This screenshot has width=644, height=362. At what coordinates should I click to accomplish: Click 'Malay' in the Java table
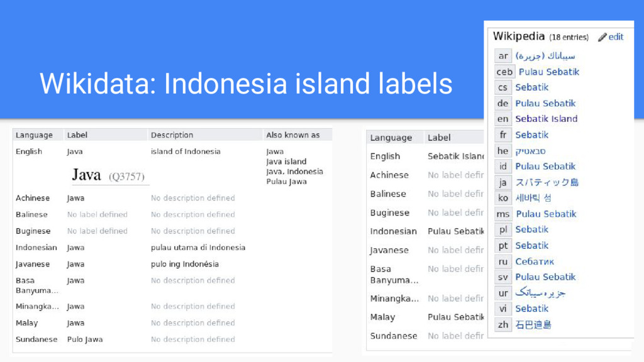26,323
